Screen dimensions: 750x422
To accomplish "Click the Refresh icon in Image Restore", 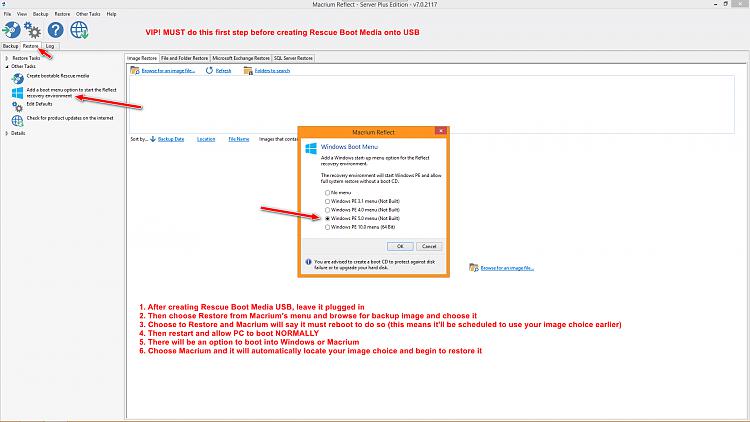I will (x=210, y=70).
